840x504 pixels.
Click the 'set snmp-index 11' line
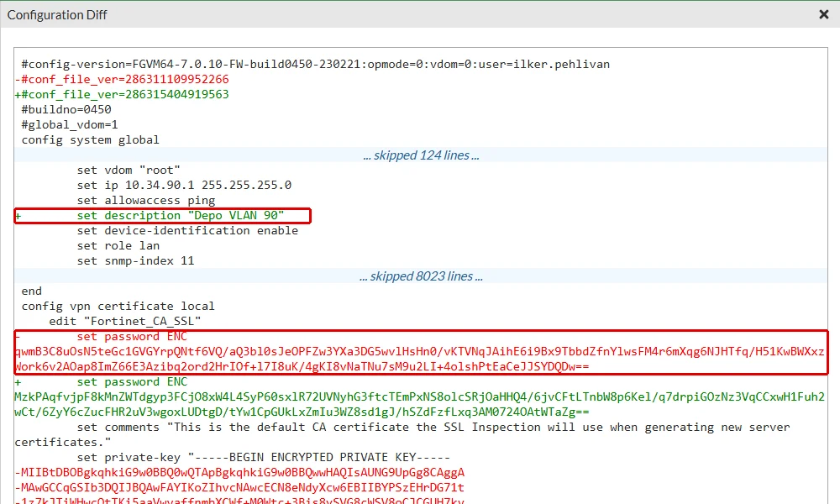coord(135,261)
